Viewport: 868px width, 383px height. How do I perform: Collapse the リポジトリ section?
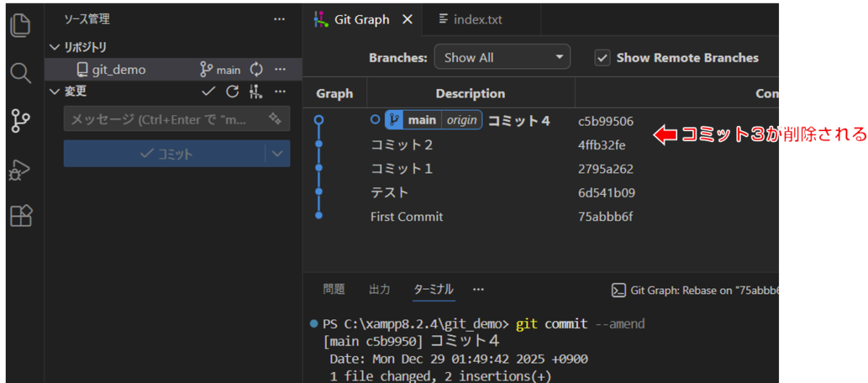coord(54,47)
